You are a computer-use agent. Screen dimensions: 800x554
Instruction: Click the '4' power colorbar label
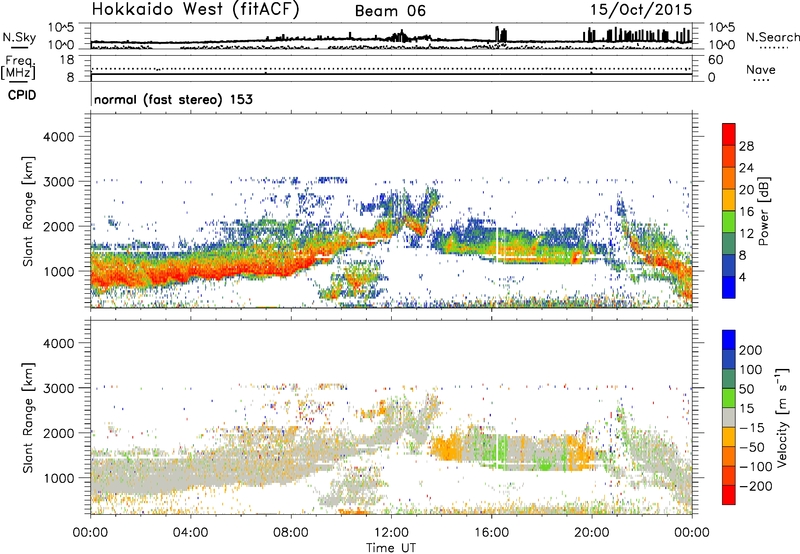[742, 278]
